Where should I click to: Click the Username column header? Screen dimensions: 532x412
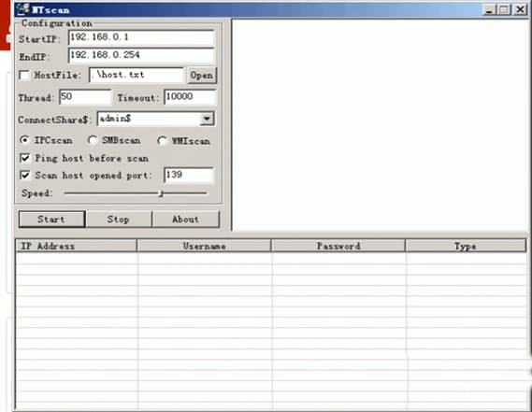204,246
